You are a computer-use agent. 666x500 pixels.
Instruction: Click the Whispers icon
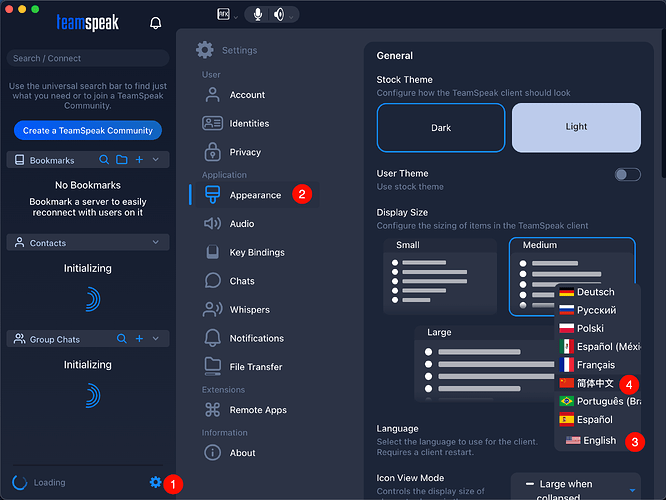[x=212, y=309]
